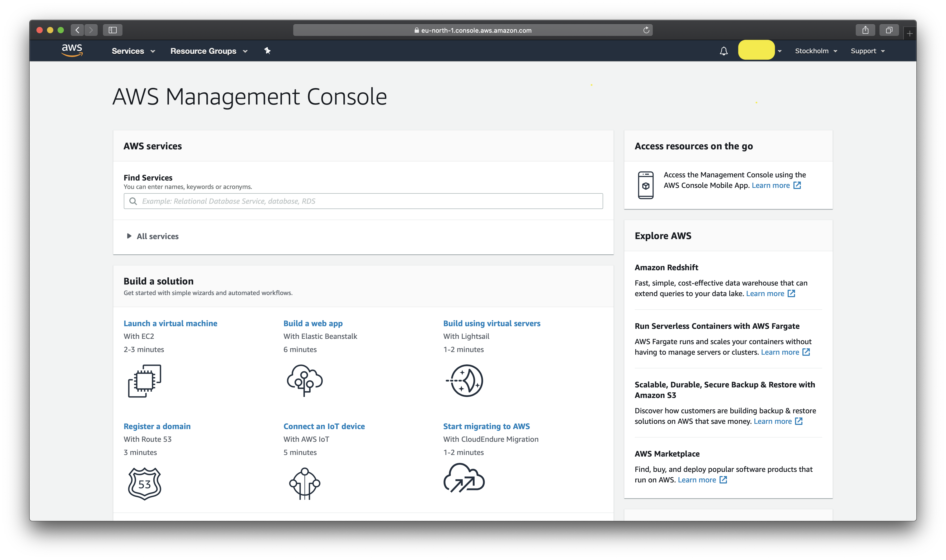Open Start migrating to AWS link
This screenshot has height=560, width=946.
(x=486, y=426)
